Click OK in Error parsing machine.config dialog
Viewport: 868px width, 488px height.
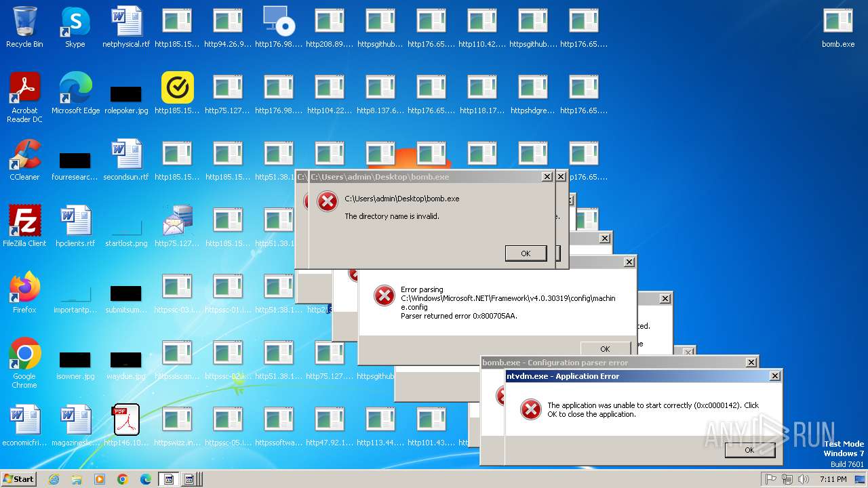coord(605,349)
